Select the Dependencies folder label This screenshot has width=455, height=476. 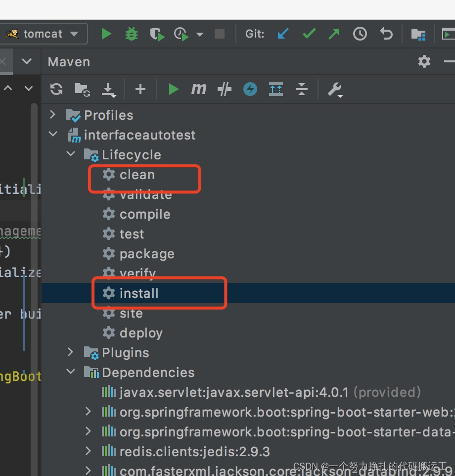[148, 373]
